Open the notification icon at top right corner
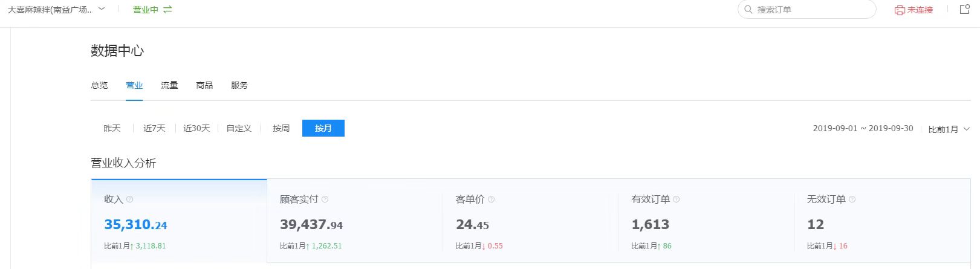Screen dimensions: 980x269 click(x=965, y=9)
